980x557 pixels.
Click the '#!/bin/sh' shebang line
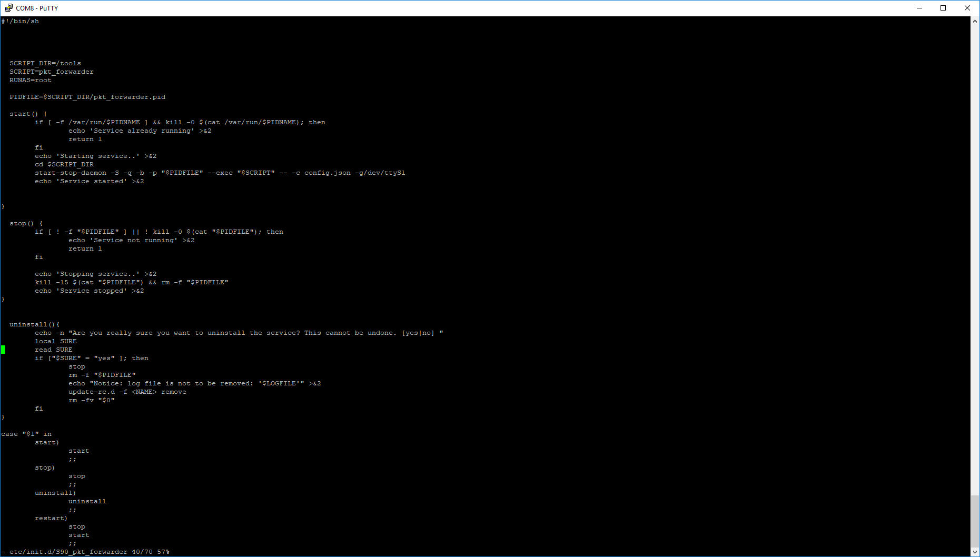(x=20, y=21)
